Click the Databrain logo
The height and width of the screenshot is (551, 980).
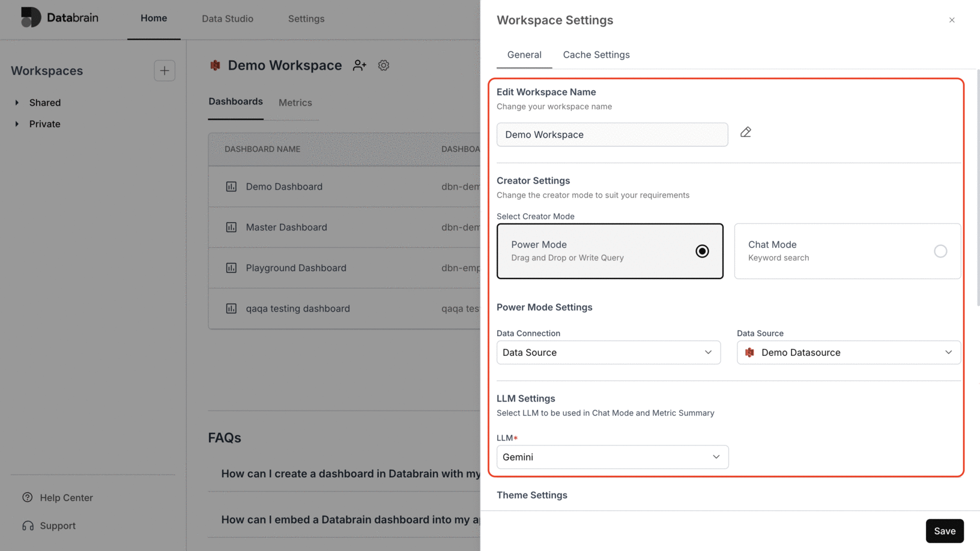(58, 17)
